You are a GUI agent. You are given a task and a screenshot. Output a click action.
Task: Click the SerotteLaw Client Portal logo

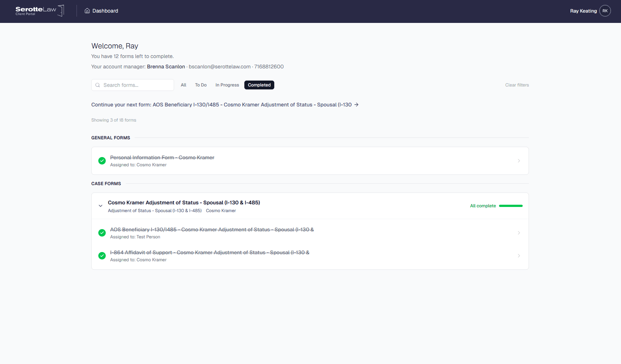coord(40,11)
